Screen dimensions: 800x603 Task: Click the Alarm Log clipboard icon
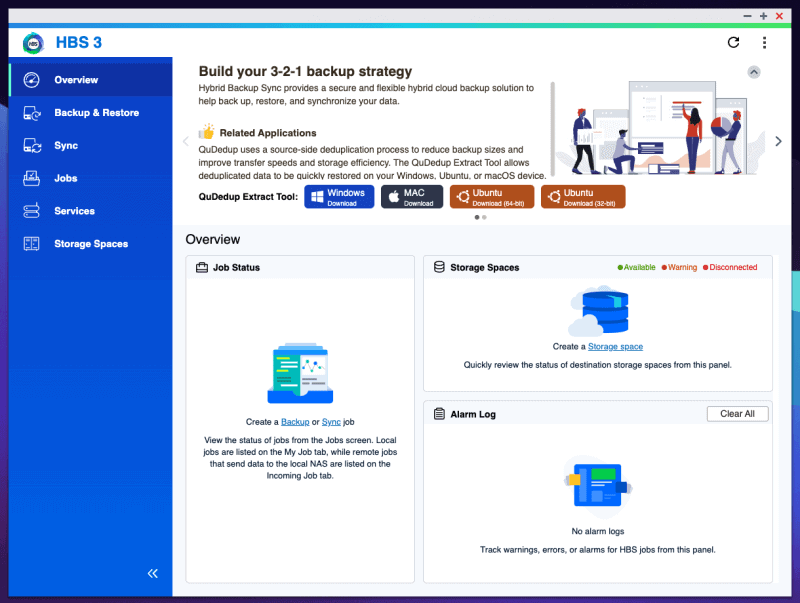(439, 414)
